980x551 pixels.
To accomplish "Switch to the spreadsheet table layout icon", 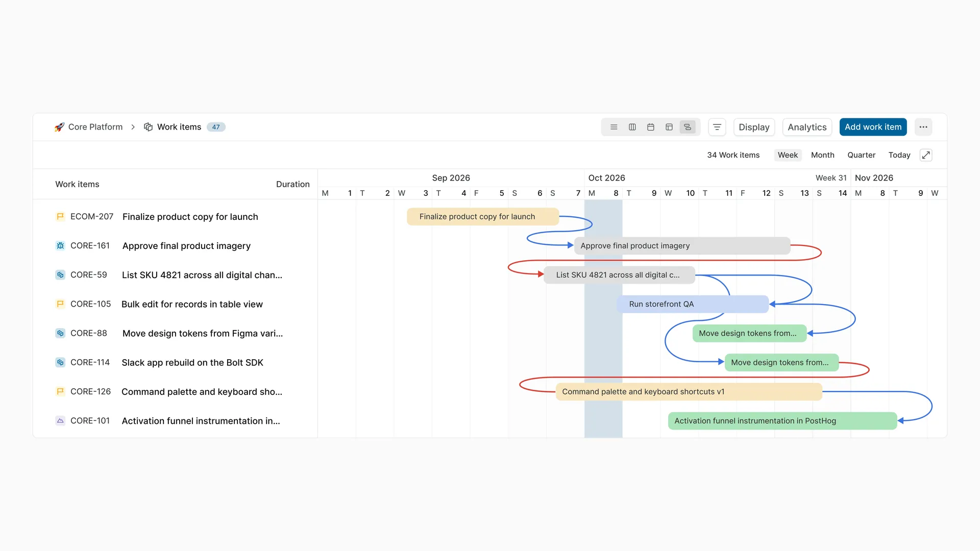I will tap(669, 127).
